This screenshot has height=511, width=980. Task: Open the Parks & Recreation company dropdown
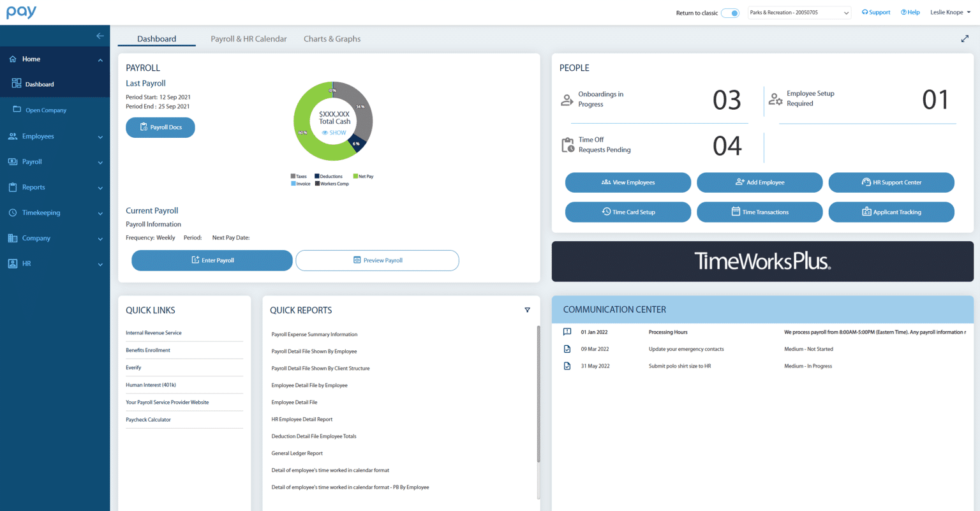point(799,12)
